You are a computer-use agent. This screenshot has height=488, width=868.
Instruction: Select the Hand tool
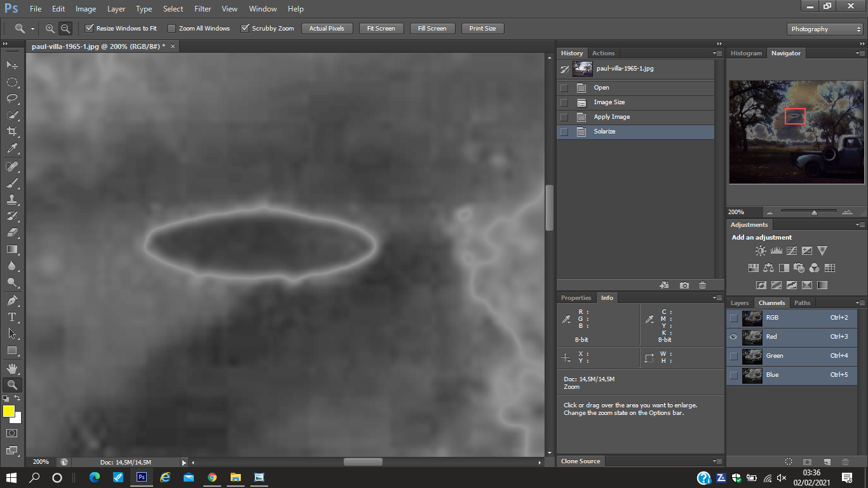[x=12, y=368]
